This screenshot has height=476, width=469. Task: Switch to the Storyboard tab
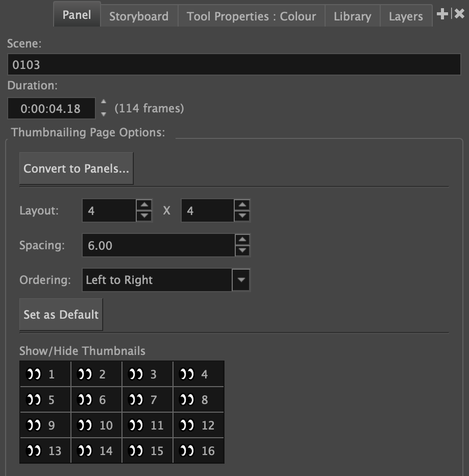click(x=138, y=16)
